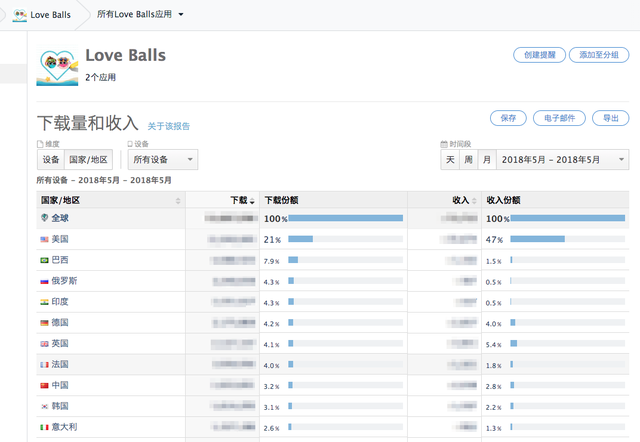Screen dimensions: 640x442
Task: Open the 所有设备 device dropdown
Action: 163,160
